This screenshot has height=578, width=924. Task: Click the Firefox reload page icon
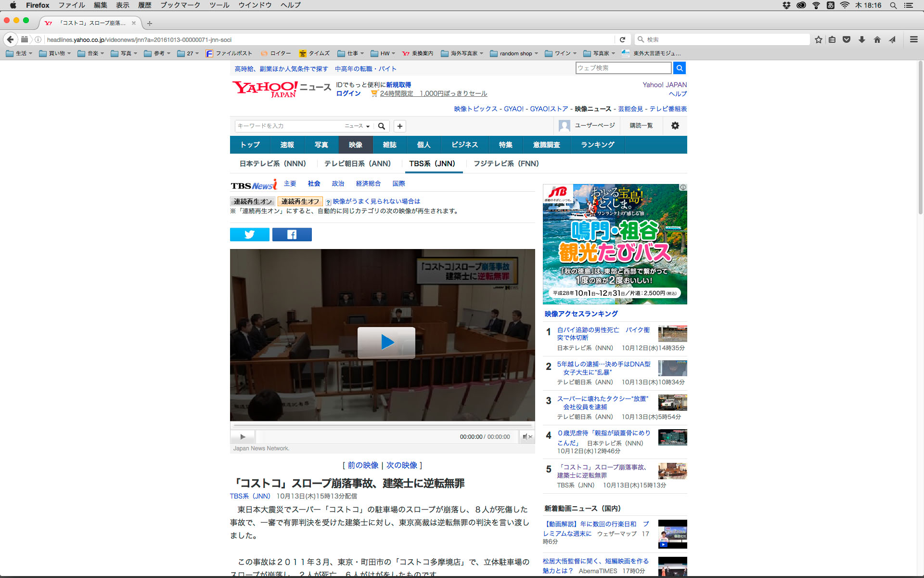point(622,39)
